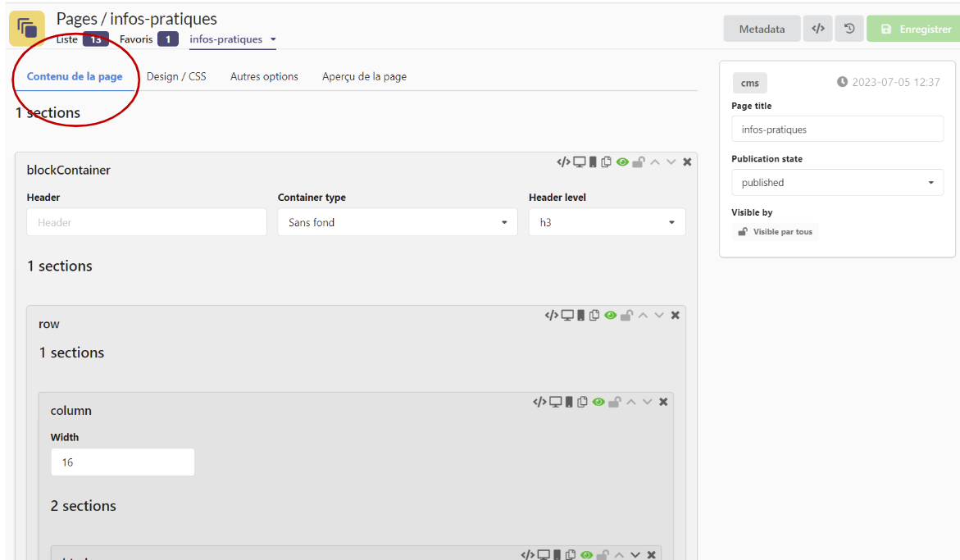Open the Aperçu de la page tab

pyautogui.click(x=364, y=76)
